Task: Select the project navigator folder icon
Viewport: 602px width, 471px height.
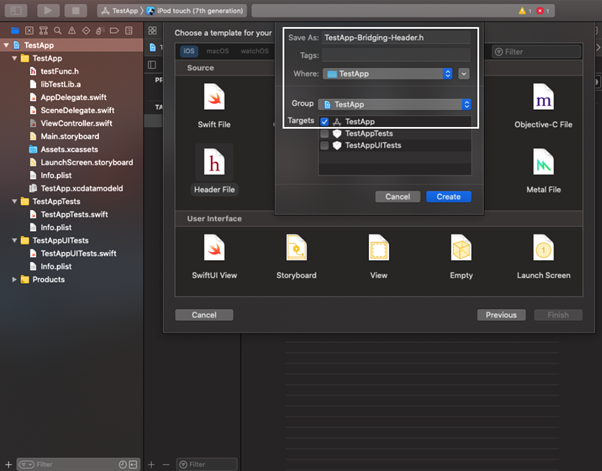Action: click(x=15, y=31)
